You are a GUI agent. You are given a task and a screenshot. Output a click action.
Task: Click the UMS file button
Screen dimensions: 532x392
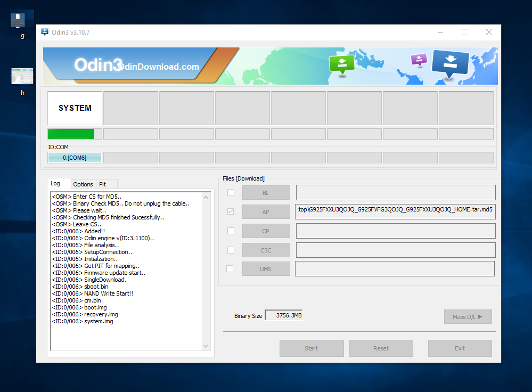(x=266, y=268)
